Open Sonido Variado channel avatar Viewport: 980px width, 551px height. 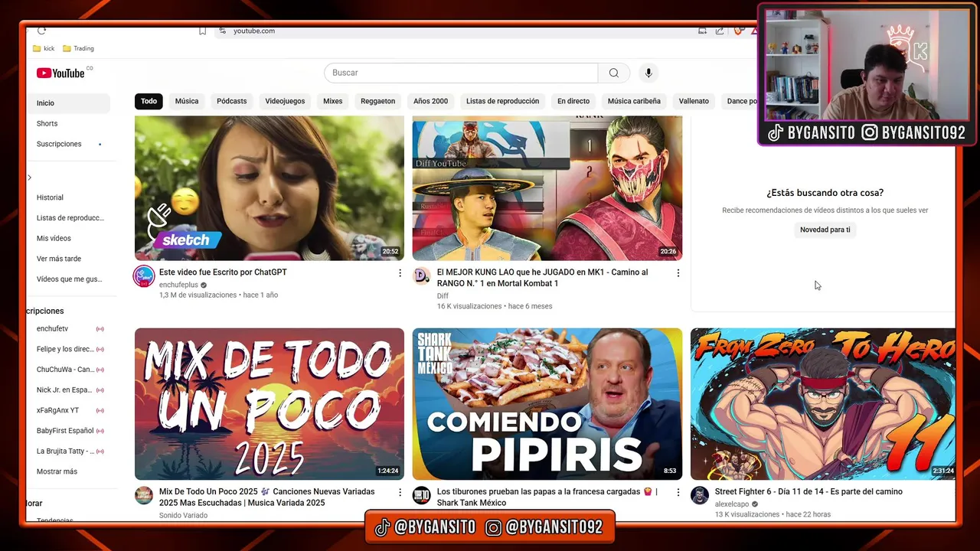[x=144, y=496]
